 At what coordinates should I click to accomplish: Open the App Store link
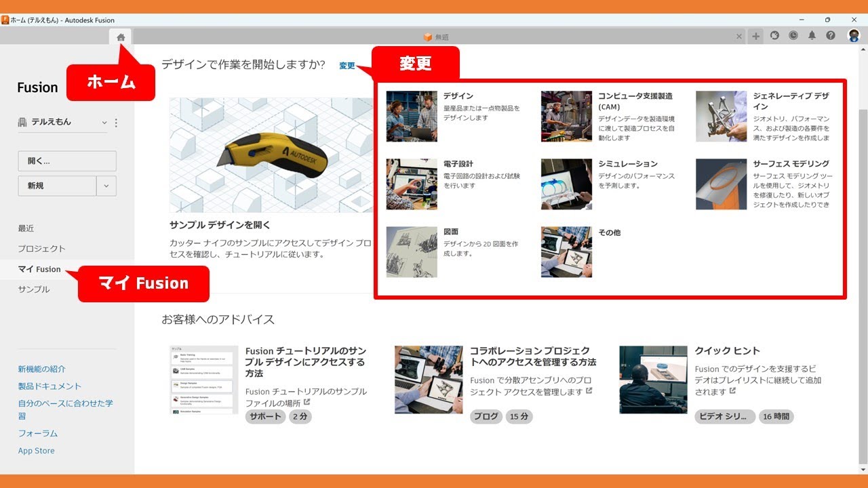[x=37, y=451]
